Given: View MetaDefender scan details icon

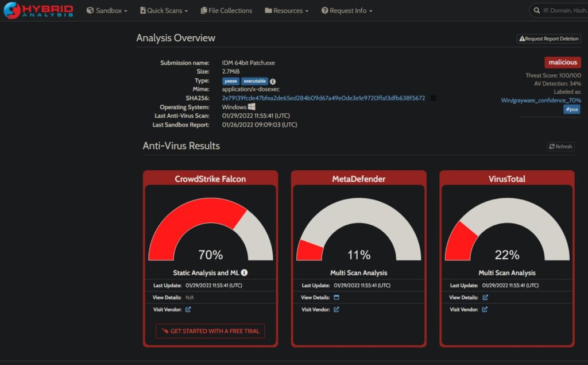Looking at the screenshot, I should pyautogui.click(x=336, y=297).
